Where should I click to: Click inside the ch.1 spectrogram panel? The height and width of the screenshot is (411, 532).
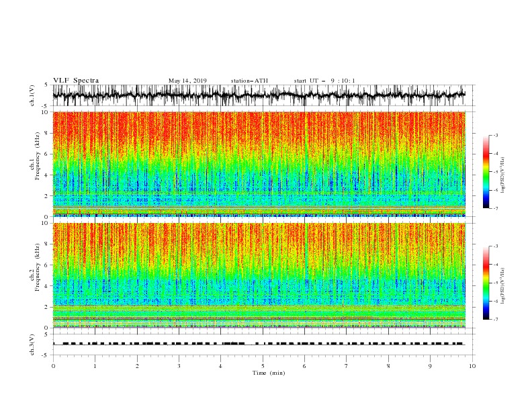[x=259, y=164]
